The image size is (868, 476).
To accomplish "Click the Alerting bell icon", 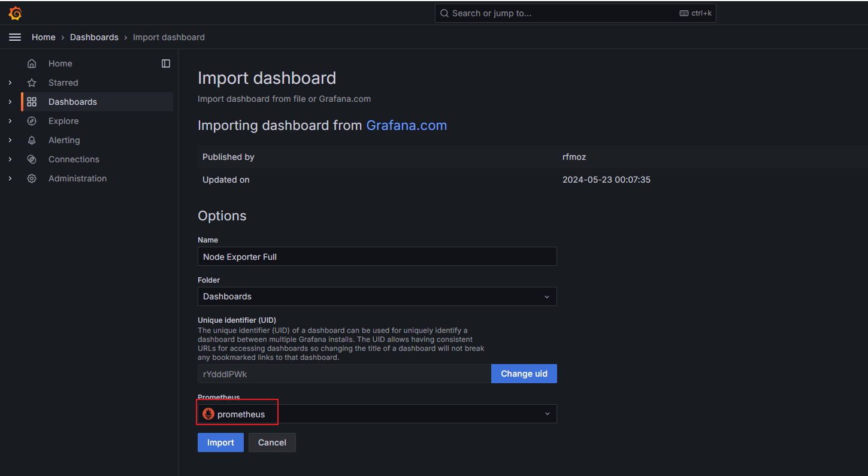I will 32,140.
